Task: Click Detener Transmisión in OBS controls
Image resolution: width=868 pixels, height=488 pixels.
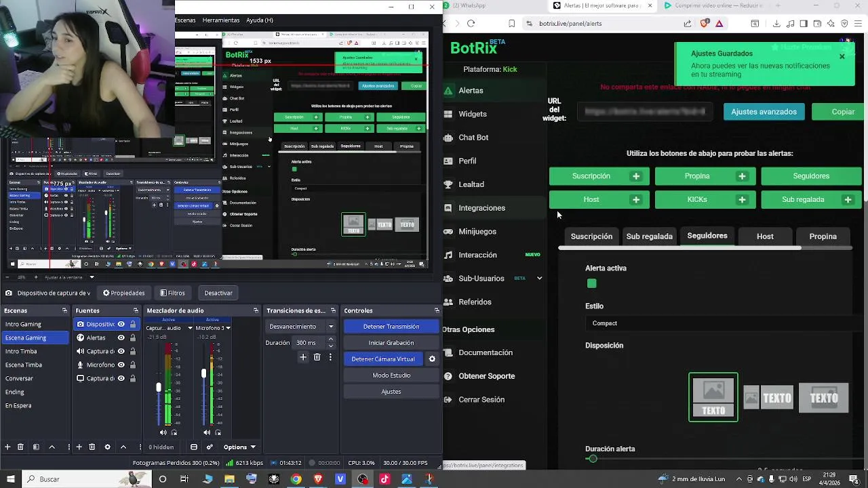Action: [x=391, y=327]
